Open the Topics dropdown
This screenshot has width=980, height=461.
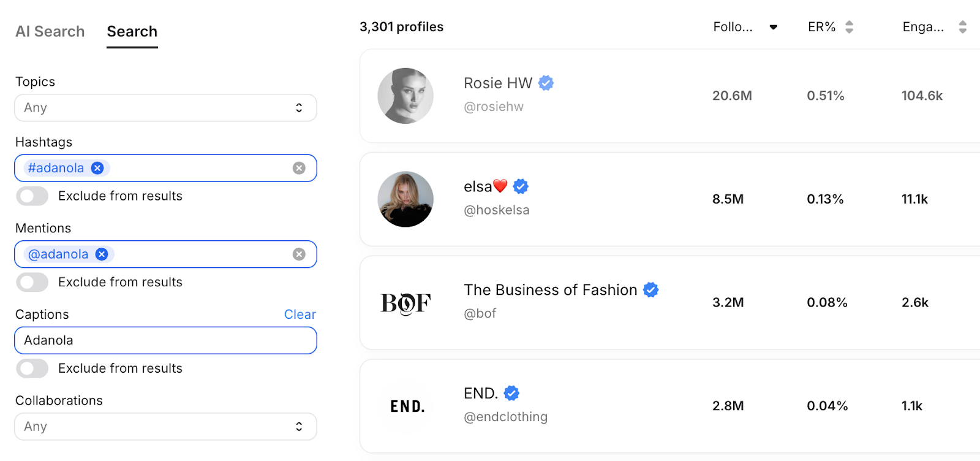pyautogui.click(x=165, y=108)
